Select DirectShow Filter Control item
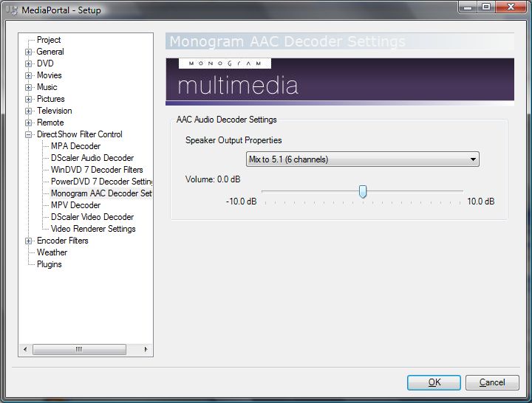 80,134
